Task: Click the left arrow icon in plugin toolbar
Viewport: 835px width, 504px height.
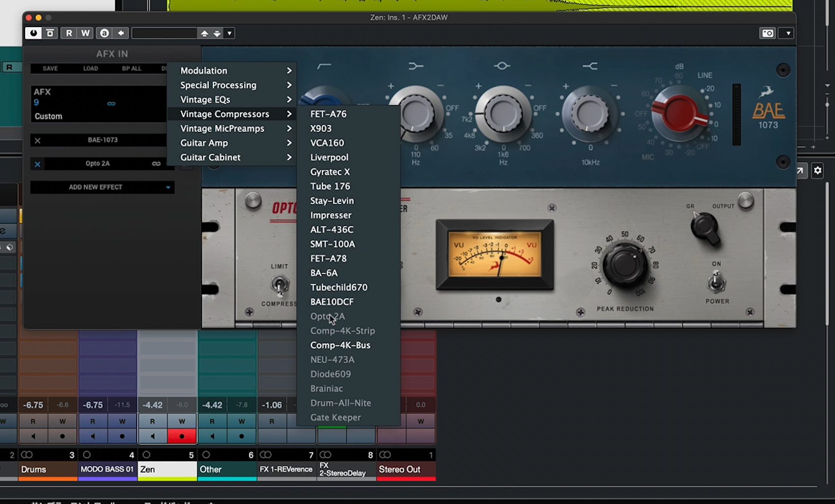Action: pos(121,33)
